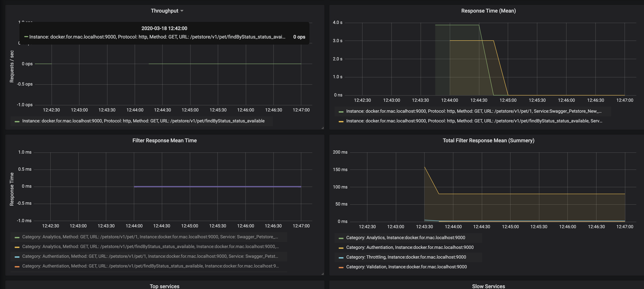The height and width of the screenshot is (289, 644).
Task: Toggle the /pet/1 series in the Response Time legend
Action: pyautogui.click(x=473, y=111)
